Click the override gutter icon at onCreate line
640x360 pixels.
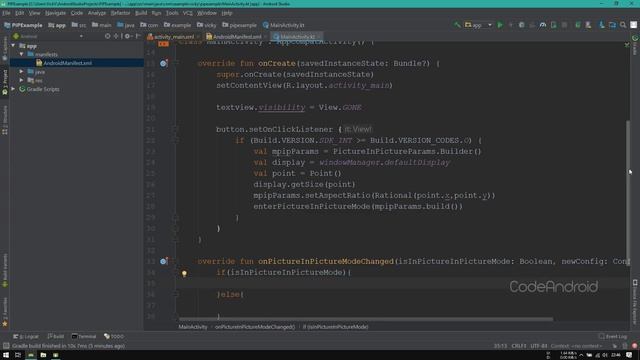coord(163,63)
